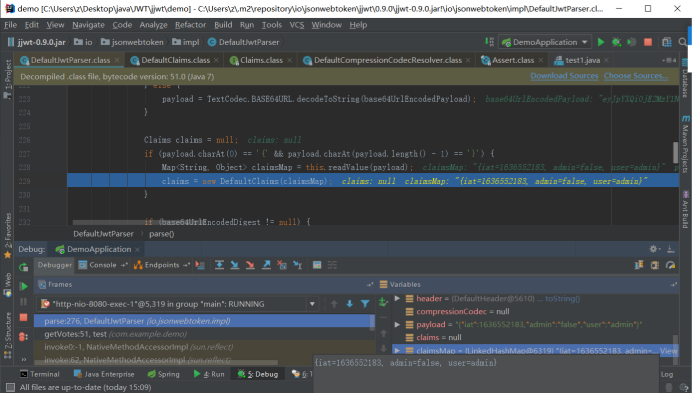692x393 pixels.
Task: Click the View link for claimsMap
Action: (668, 351)
